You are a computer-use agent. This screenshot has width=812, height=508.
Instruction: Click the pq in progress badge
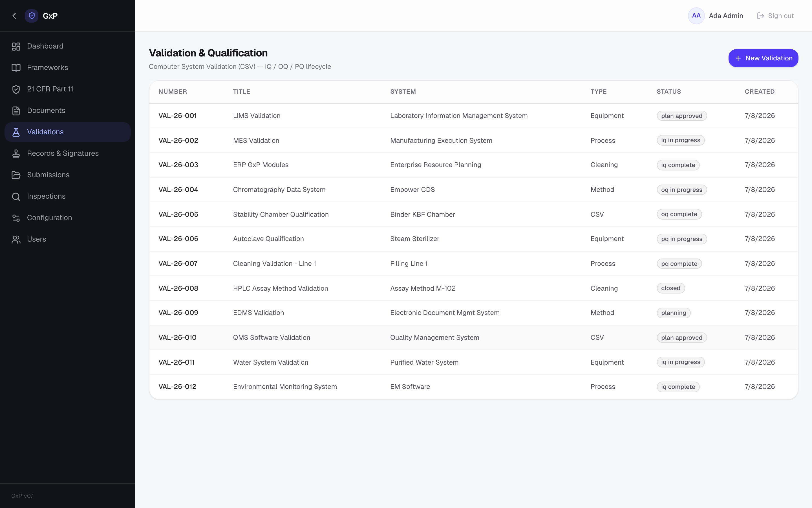coord(681,239)
